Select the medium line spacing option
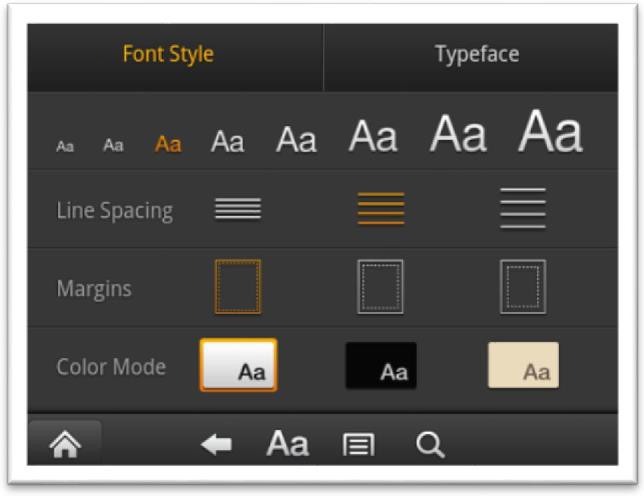644x496 pixels. (x=381, y=208)
